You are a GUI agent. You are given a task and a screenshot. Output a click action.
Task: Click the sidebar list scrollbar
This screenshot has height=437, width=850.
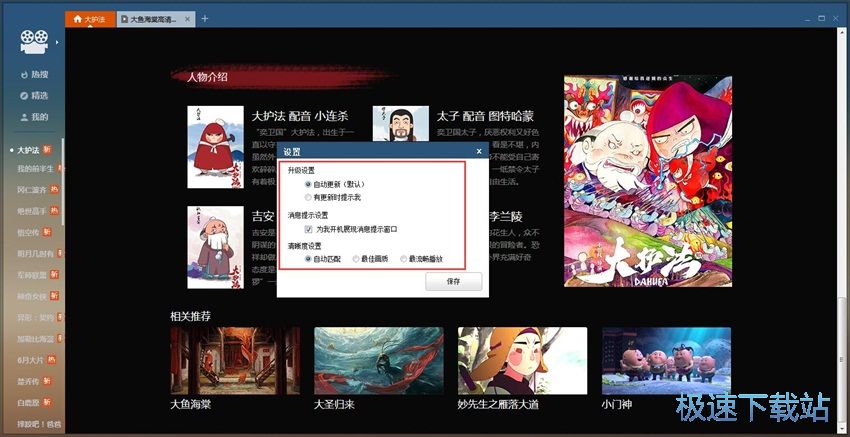tap(63, 182)
